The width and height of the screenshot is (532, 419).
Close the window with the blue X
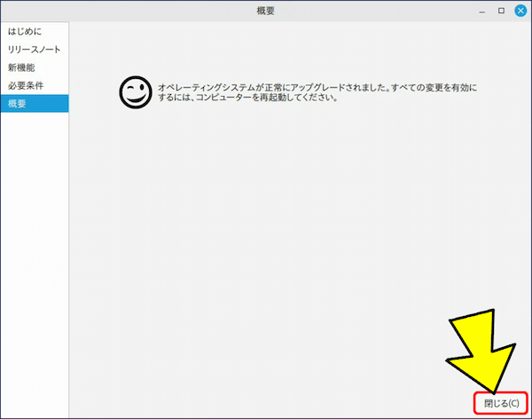[x=520, y=11]
